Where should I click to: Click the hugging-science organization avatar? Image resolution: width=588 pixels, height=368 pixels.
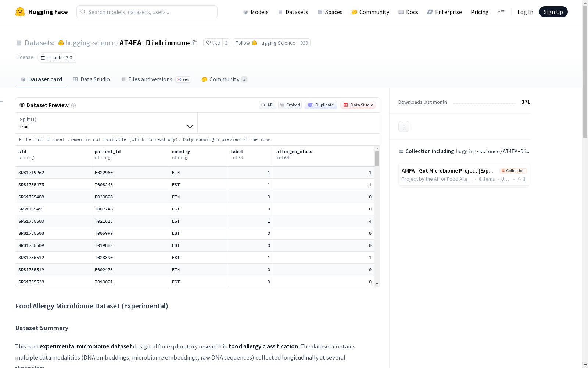pyautogui.click(x=61, y=43)
